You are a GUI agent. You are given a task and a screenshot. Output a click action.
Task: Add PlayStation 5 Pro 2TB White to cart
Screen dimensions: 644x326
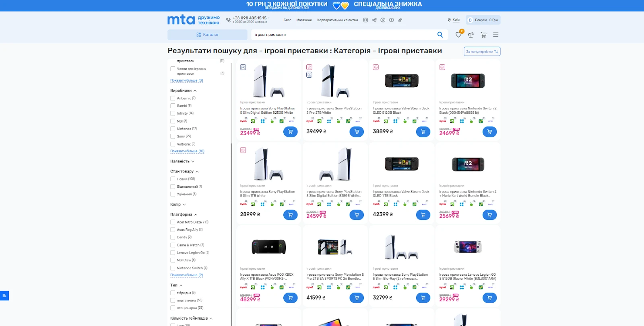pos(357,132)
